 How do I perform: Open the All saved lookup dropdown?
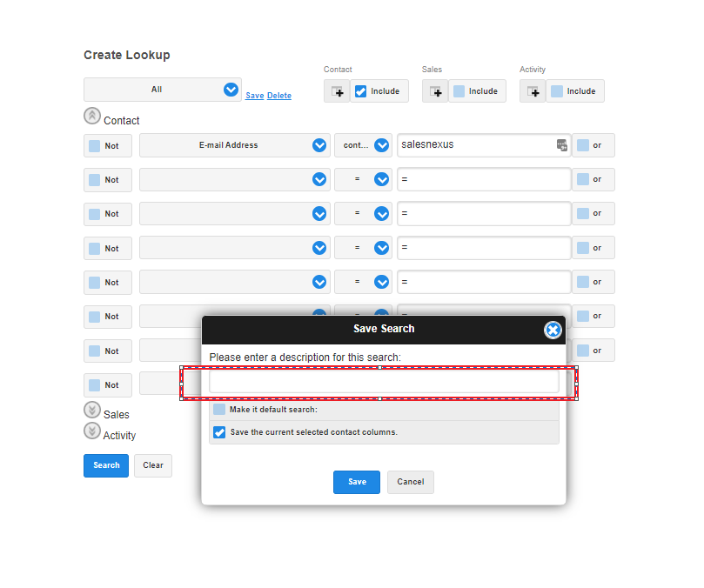pyautogui.click(x=231, y=90)
